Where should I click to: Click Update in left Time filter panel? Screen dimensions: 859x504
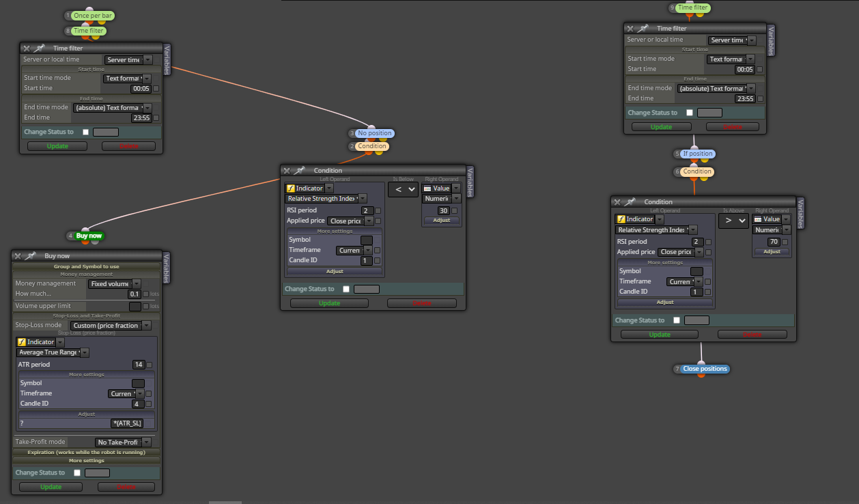[57, 146]
